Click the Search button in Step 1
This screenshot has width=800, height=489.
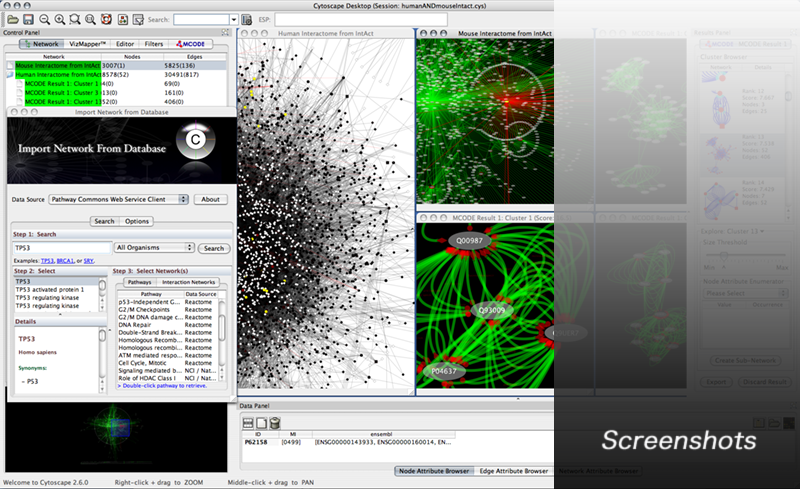coord(214,248)
